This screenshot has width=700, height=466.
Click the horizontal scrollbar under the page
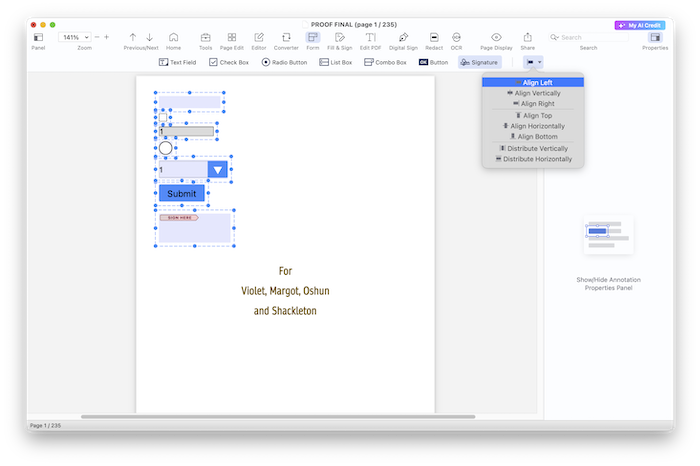(x=278, y=416)
